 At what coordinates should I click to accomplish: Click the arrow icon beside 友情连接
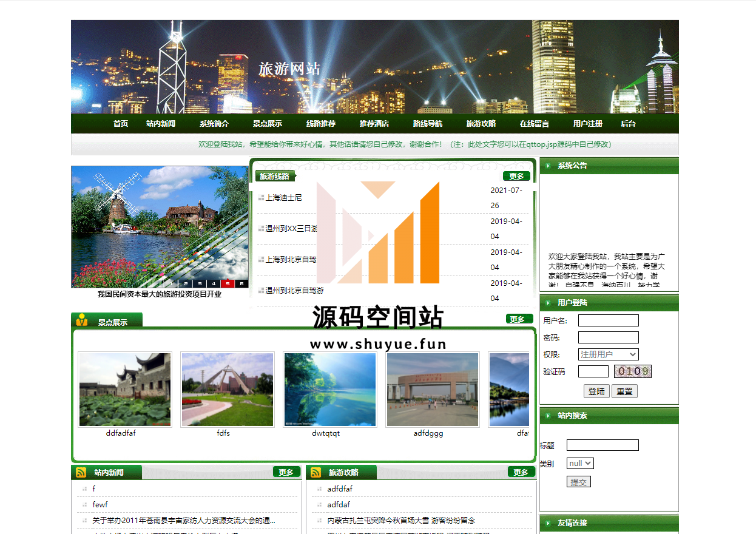(x=548, y=523)
